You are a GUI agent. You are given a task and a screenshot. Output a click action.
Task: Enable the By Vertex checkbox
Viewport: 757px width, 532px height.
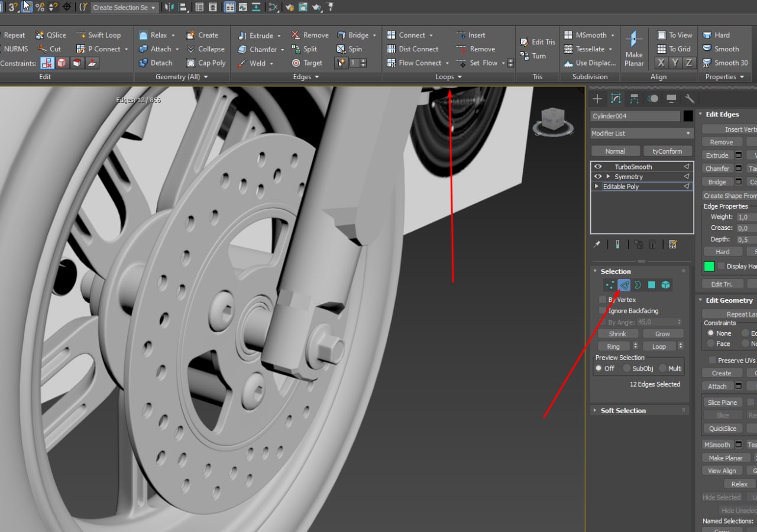click(603, 300)
